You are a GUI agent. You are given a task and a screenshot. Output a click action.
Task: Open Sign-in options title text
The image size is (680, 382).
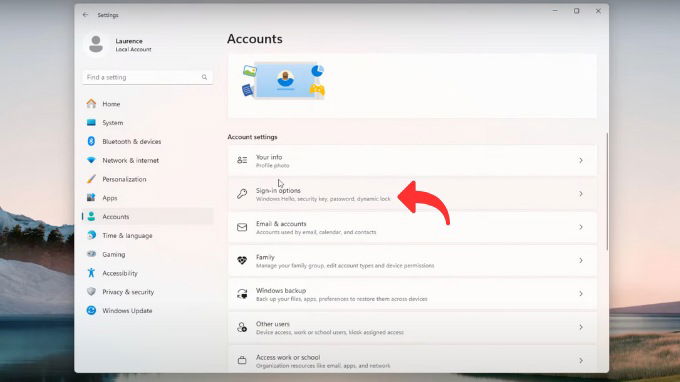(278, 190)
